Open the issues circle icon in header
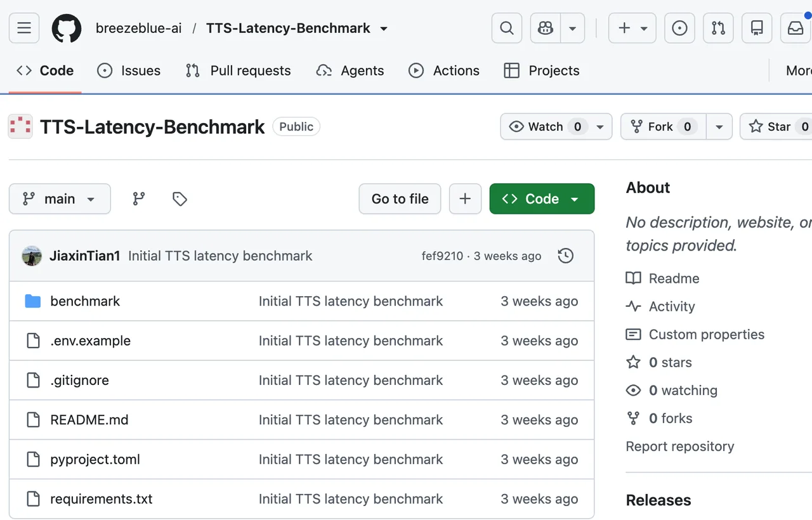 click(x=679, y=28)
